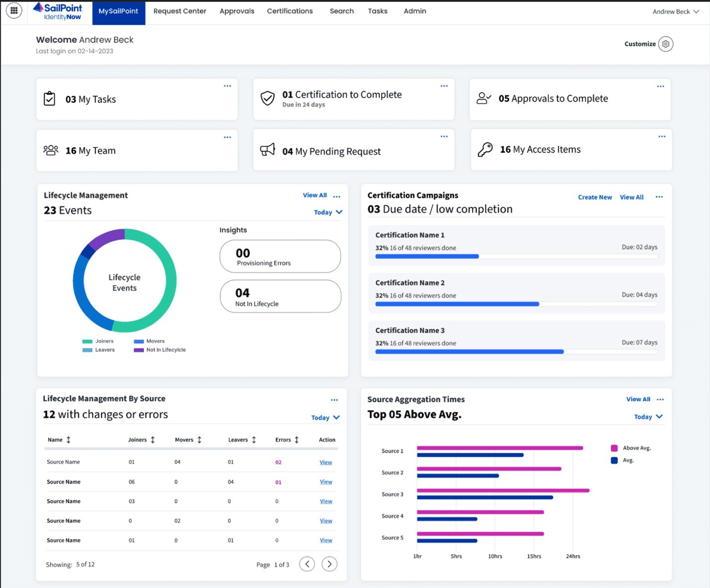Viewport: 710px width, 588px height.
Task: Click View link in first source row
Action: [x=326, y=462]
